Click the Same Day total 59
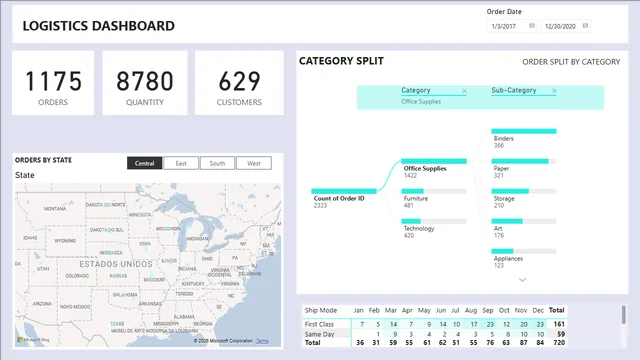 click(561, 334)
